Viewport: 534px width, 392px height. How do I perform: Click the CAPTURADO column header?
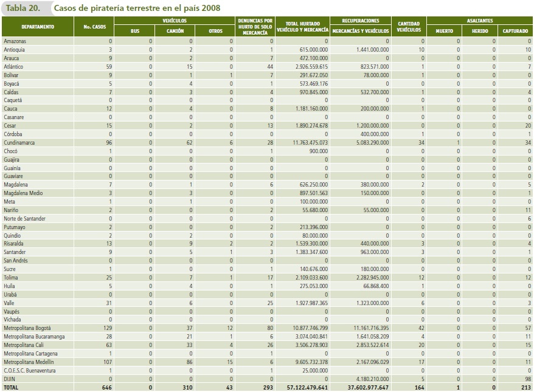(515, 30)
